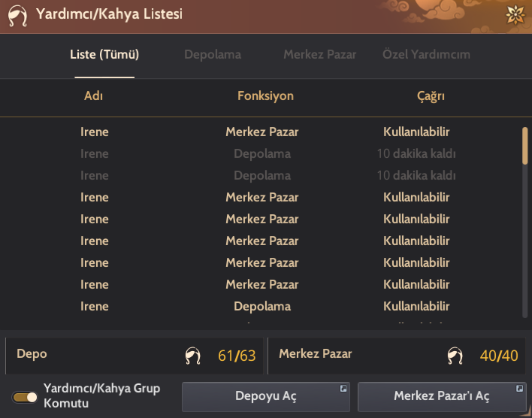This screenshot has width=532, height=418.
Task: Select the Liste (Tümü) tab
Action: point(104,54)
